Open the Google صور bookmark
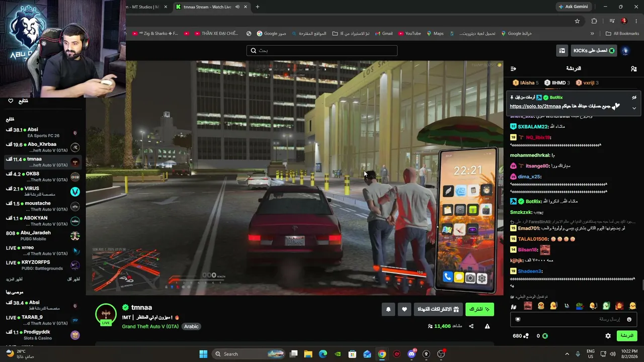This screenshot has width=644, height=362. pos(271,34)
